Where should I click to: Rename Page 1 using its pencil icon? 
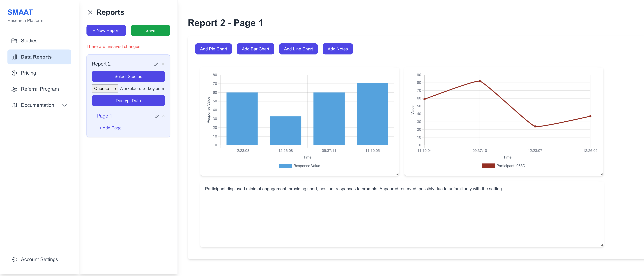tap(157, 116)
